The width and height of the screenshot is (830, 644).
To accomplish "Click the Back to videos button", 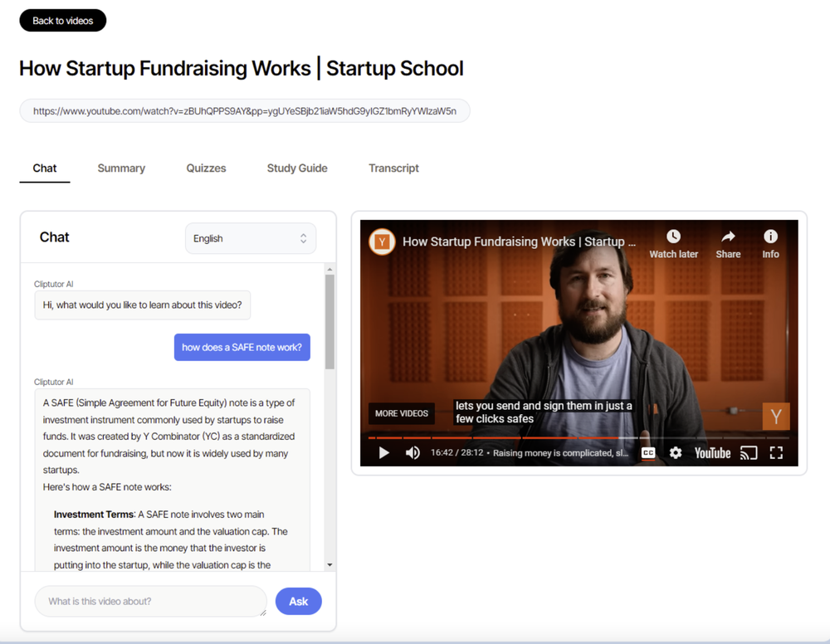I will [63, 21].
